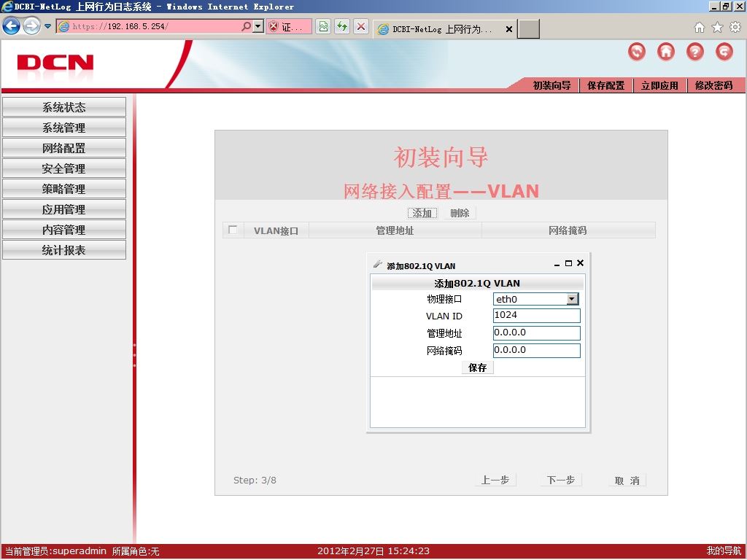
Task: Click the 添加 button above VLAN table
Action: 422,213
